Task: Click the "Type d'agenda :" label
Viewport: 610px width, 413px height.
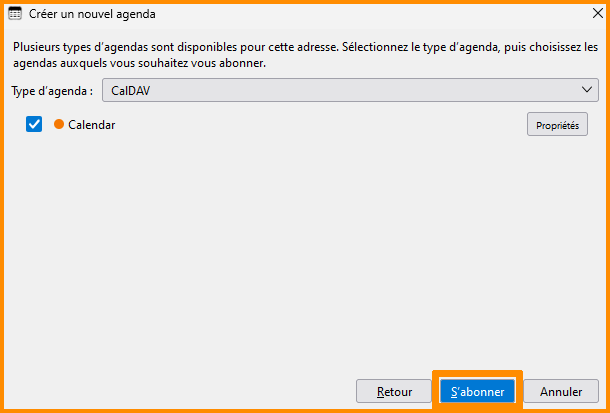Action: click(x=52, y=91)
